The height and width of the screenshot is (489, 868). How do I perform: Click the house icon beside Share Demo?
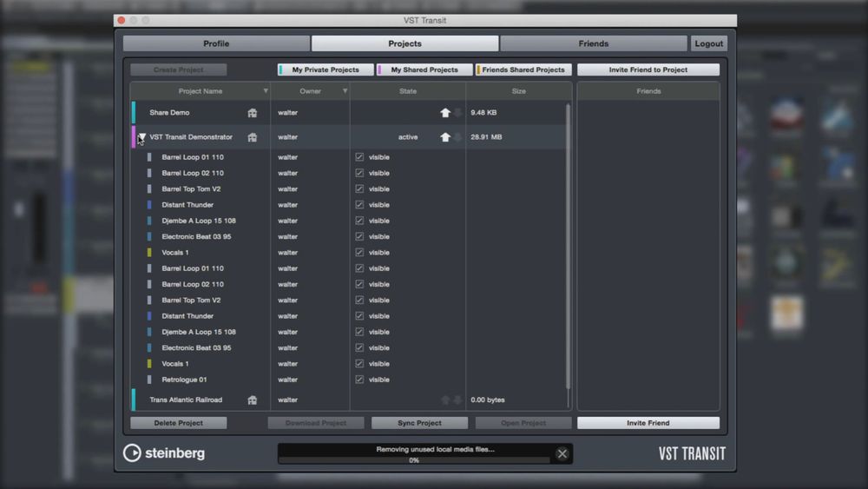pyautogui.click(x=253, y=113)
